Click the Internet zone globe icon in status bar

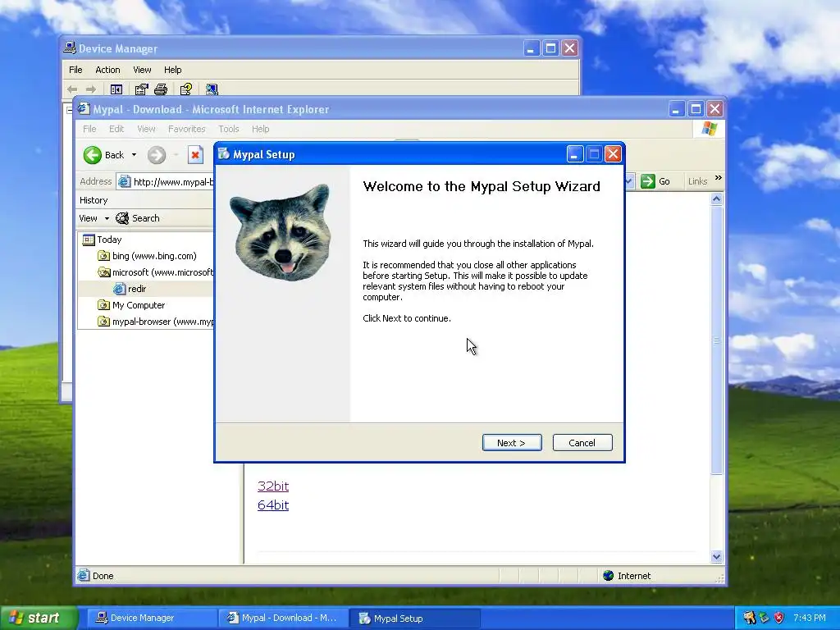tap(608, 575)
